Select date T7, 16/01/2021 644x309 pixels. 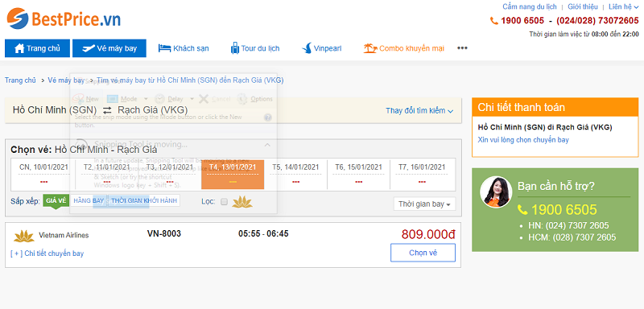422,174
